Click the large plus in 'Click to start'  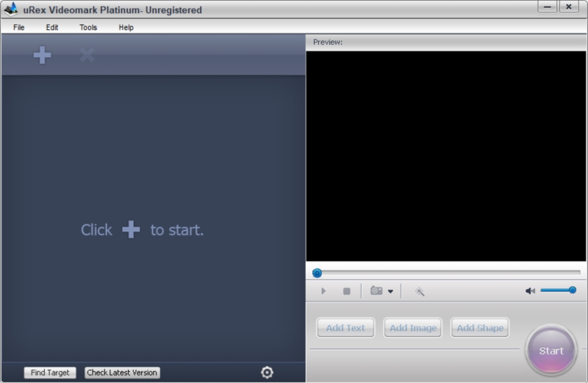131,229
